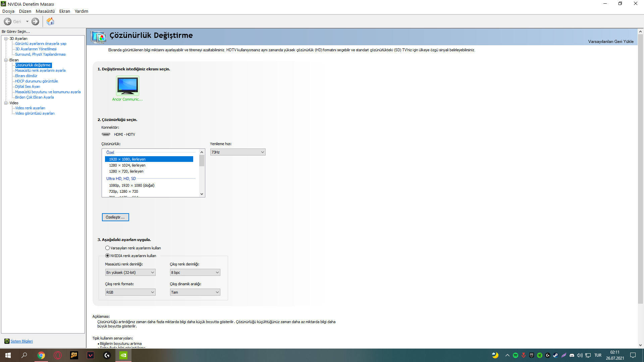Open Google Chrome from the taskbar
Image resolution: width=644 pixels, height=362 pixels.
click(x=41, y=355)
